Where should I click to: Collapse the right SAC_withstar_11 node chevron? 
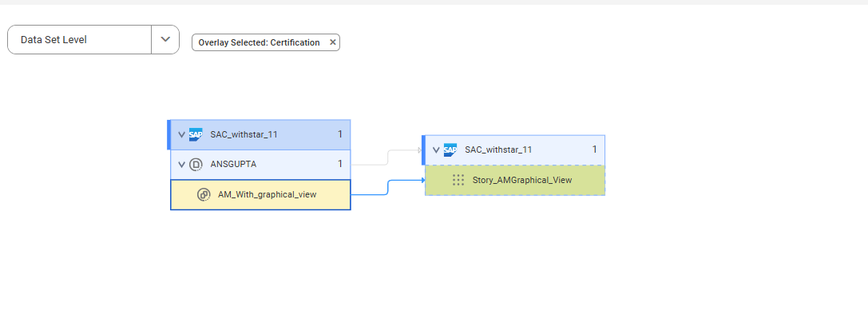(x=436, y=150)
